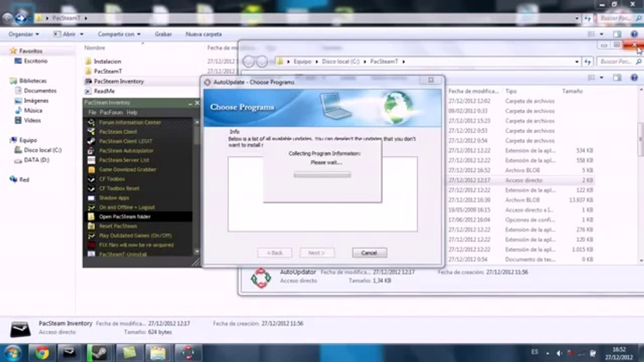The image size is (644, 362).
Task: Expand the Abrir dropdown arrow
Action: 82,34
